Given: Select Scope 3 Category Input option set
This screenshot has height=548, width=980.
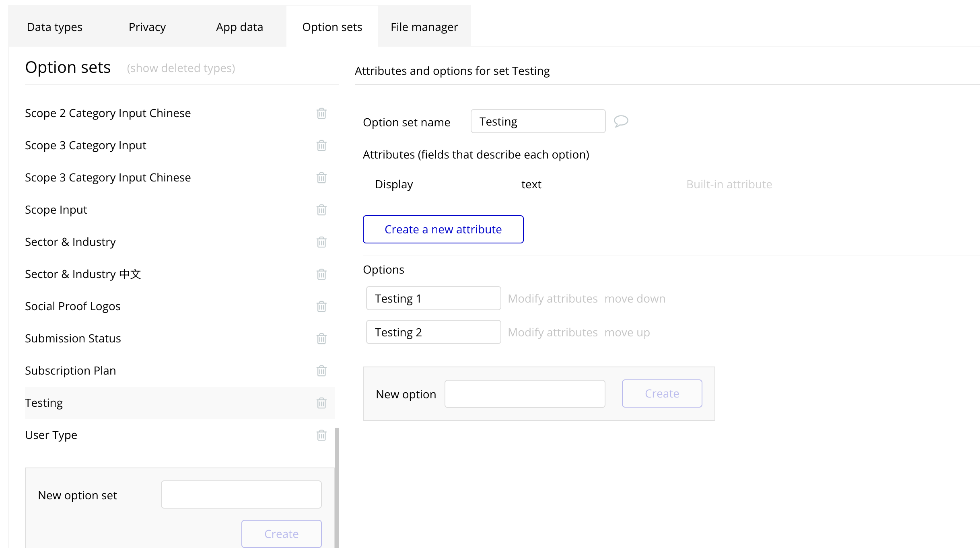Looking at the screenshot, I should 85,146.
